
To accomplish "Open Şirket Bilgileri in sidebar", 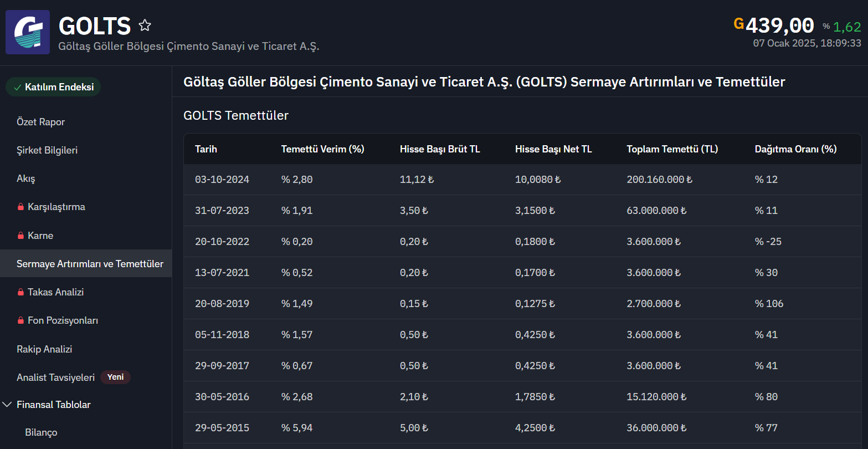I will pyautogui.click(x=47, y=150).
